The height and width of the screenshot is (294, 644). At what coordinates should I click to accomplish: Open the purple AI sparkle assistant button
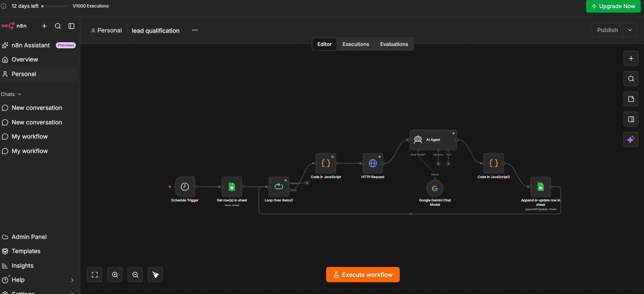point(631,140)
